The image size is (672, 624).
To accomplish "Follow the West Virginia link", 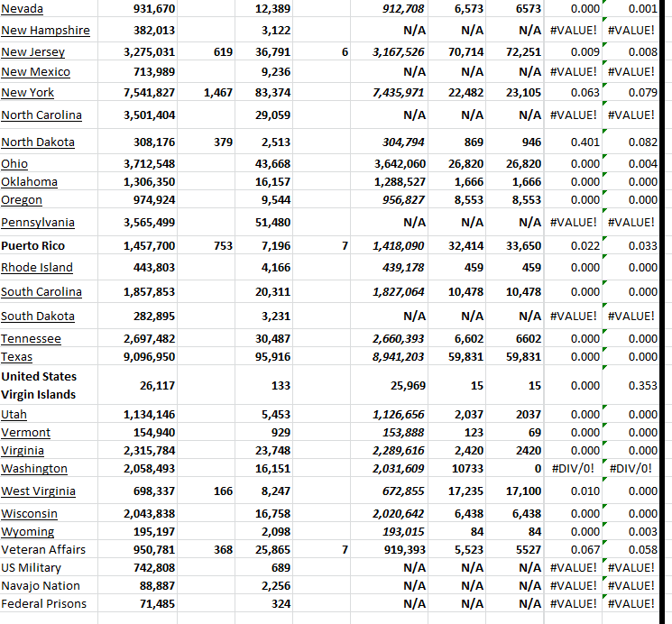I will [38, 491].
